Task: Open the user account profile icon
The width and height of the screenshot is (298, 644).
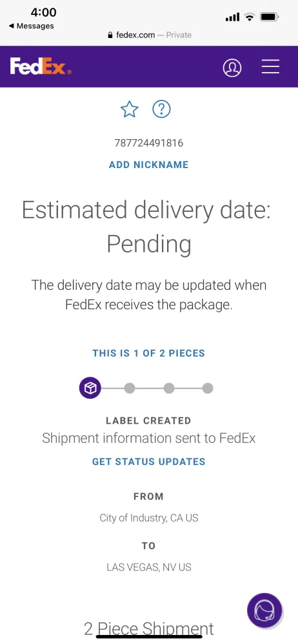Action: (x=232, y=67)
